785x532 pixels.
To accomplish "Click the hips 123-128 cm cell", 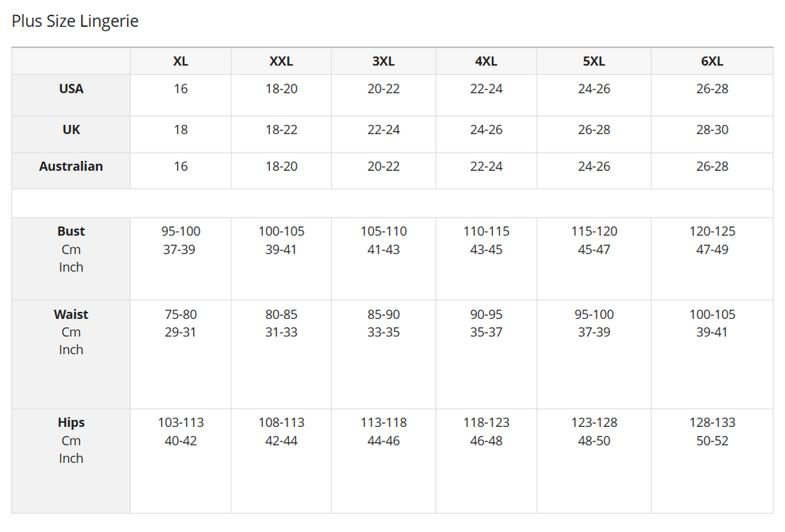I will click(x=594, y=422).
